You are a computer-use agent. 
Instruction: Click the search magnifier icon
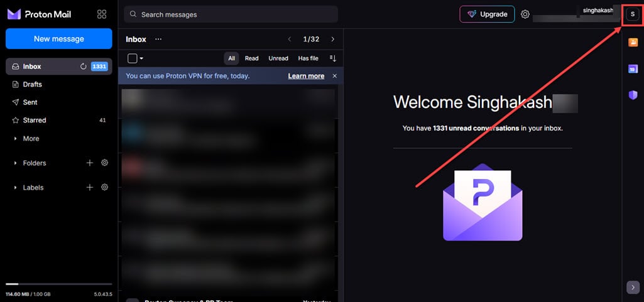(133, 14)
